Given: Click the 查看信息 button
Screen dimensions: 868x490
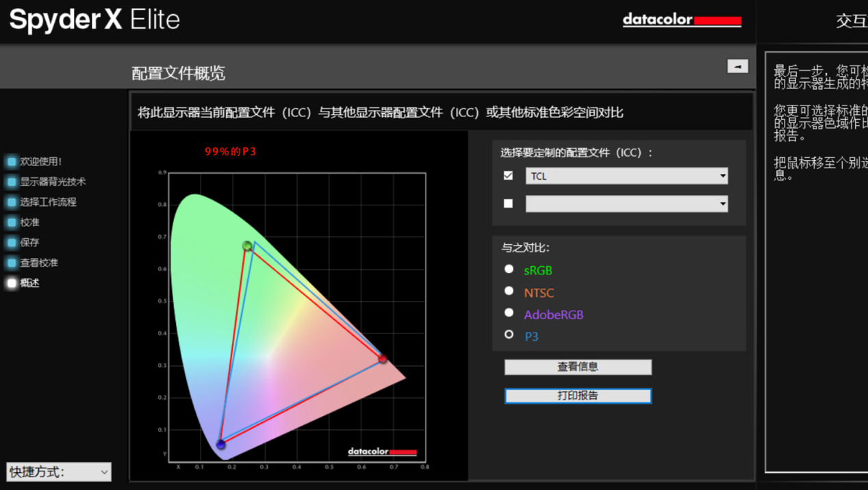Looking at the screenshot, I should point(578,367).
